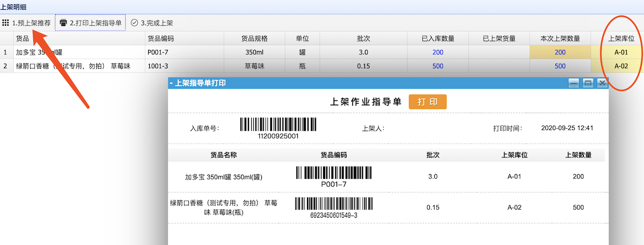Click the blue 500 已入库数量 value
644x245 pixels.
[438, 66]
